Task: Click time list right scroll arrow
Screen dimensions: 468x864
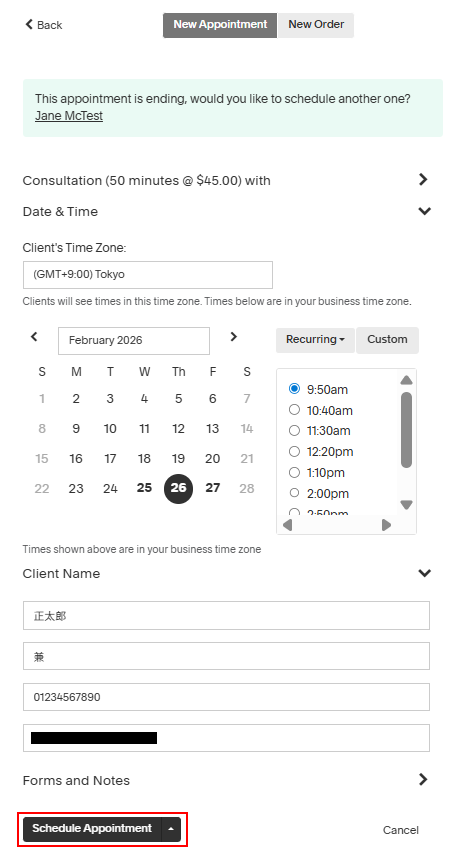Action: pyautogui.click(x=386, y=525)
